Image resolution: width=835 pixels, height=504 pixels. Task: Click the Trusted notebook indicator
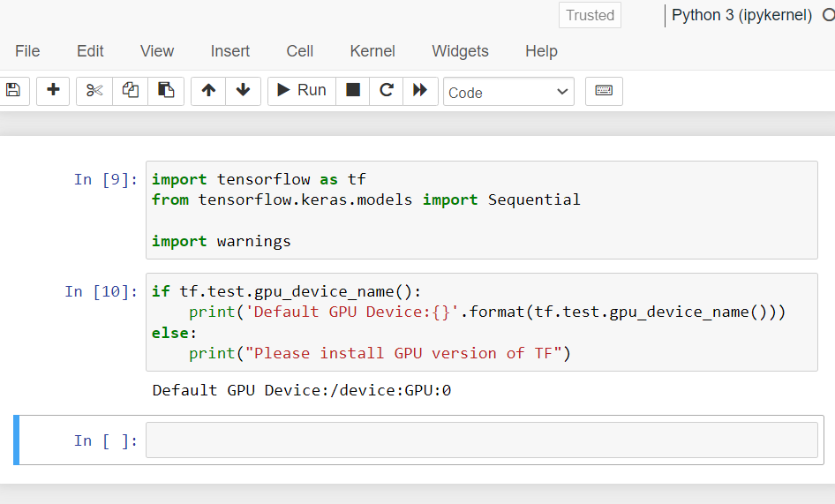(x=590, y=16)
